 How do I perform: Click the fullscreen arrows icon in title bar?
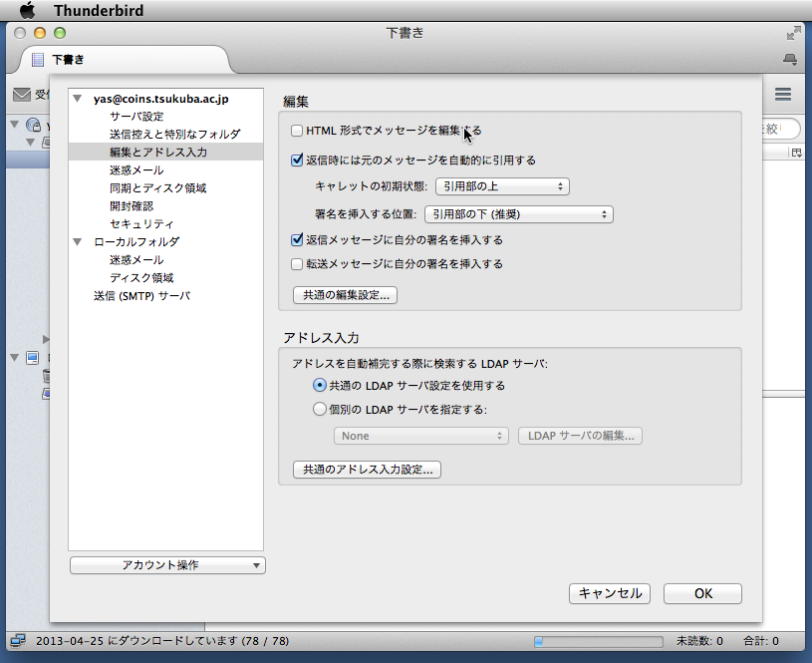(x=793, y=34)
